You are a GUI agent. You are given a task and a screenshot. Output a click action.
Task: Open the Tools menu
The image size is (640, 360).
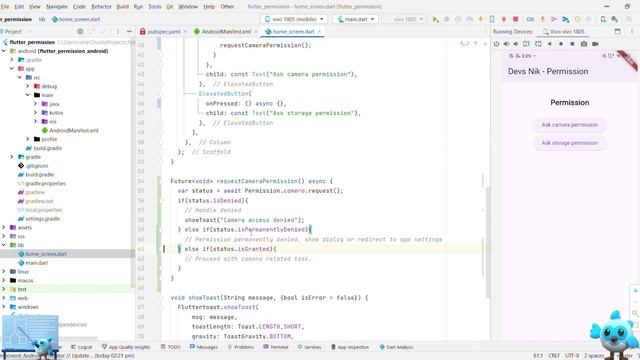[154, 7]
